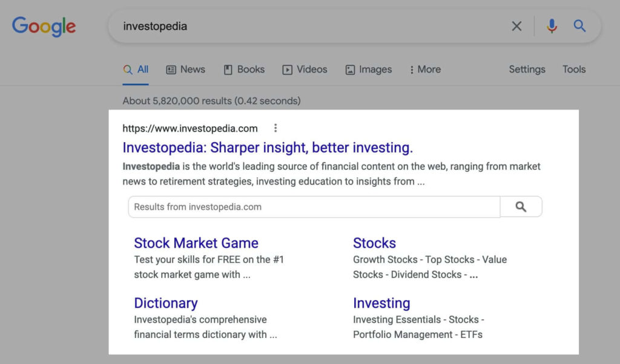Open the Settings menu
Screen dimensions: 620x364
point(527,70)
